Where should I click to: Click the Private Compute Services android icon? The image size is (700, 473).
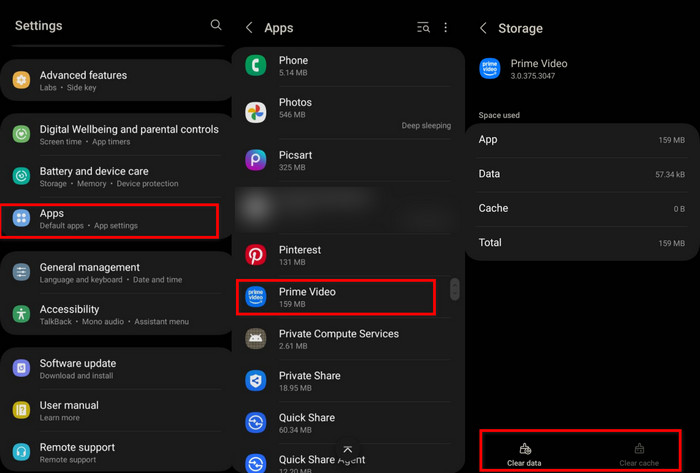pos(256,339)
